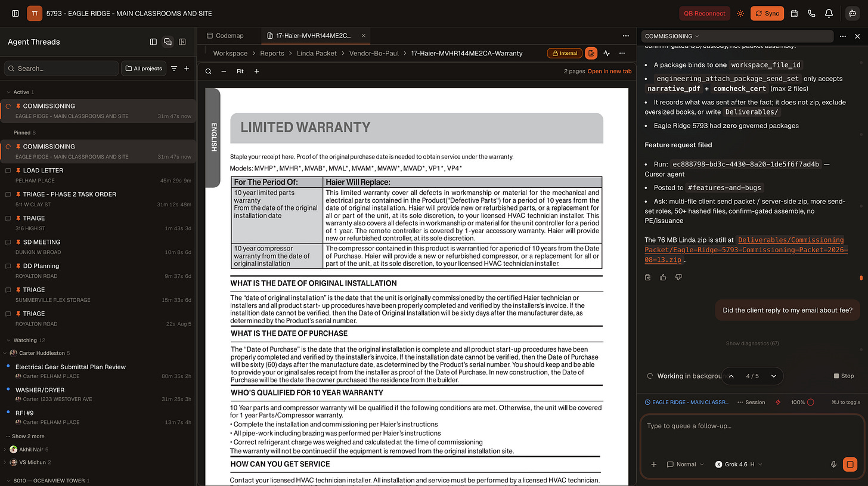This screenshot has width=868, height=486.
Task: Focus the thread Search field
Action: tap(61, 69)
